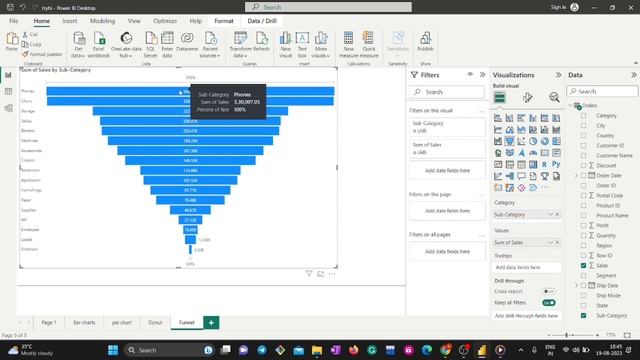
Task: Remove Sub-Category field with X button
Action: pyautogui.click(x=558, y=215)
